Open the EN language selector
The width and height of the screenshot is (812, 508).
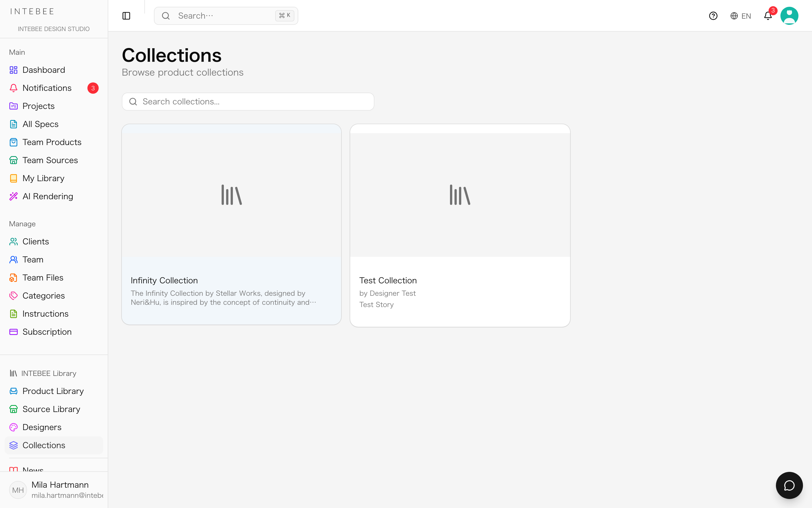(x=741, y=16)
